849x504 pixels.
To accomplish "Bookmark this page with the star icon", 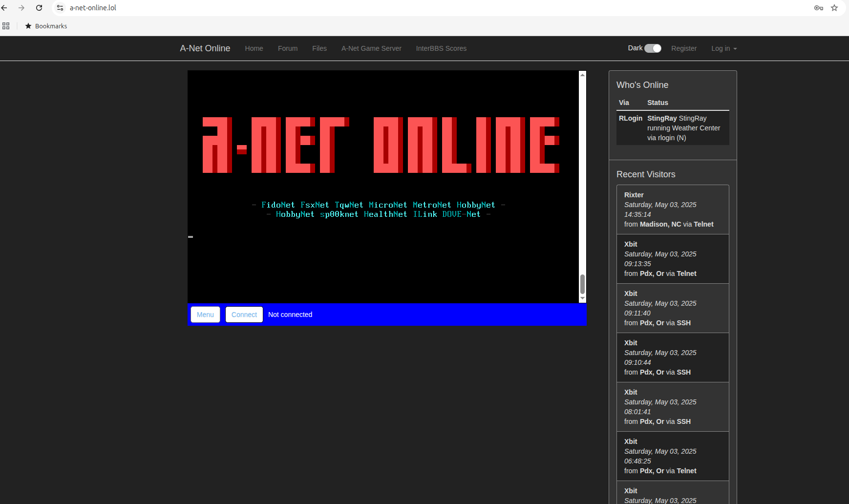I will coord(834,8).
